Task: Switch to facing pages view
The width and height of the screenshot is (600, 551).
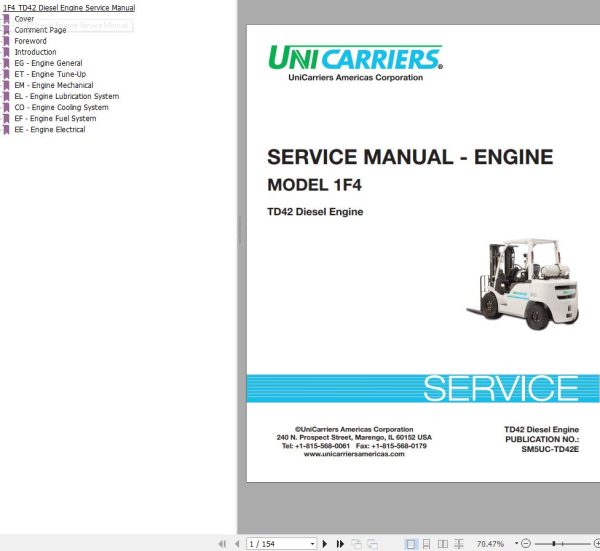Action: click(443, 544)
